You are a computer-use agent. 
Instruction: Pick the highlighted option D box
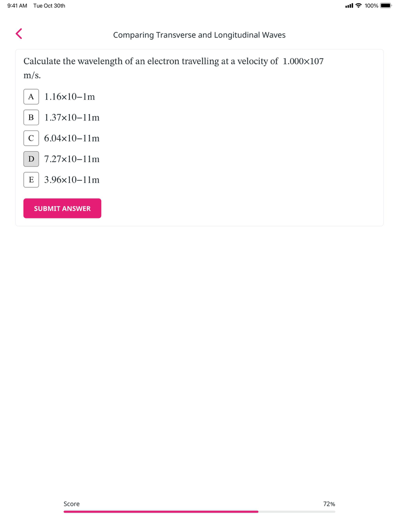[x=31, y=159]
